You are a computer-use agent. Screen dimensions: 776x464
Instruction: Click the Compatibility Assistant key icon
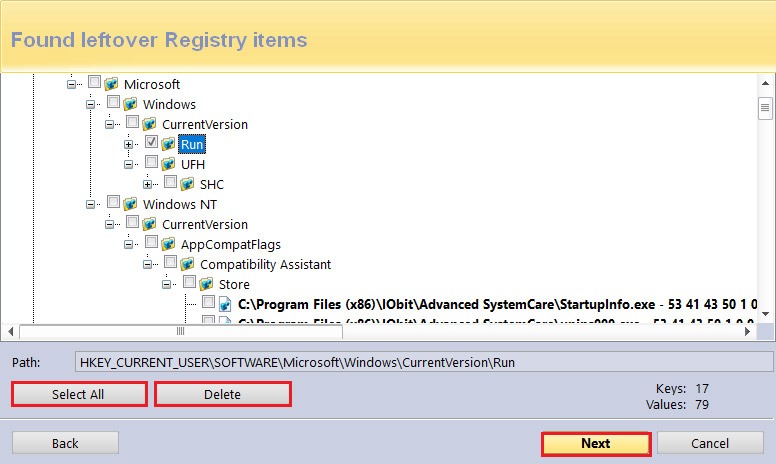[187, 264]
